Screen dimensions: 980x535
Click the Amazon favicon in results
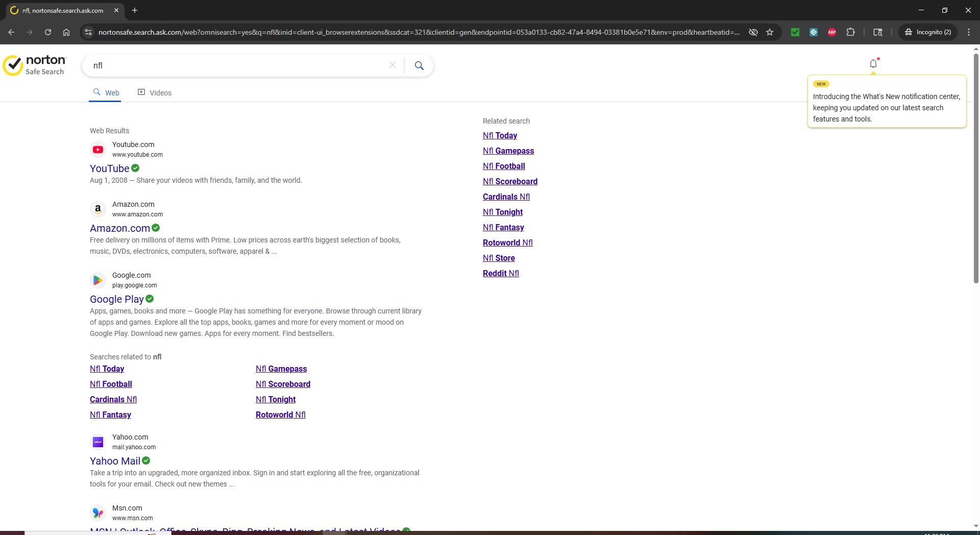[98, 209]
